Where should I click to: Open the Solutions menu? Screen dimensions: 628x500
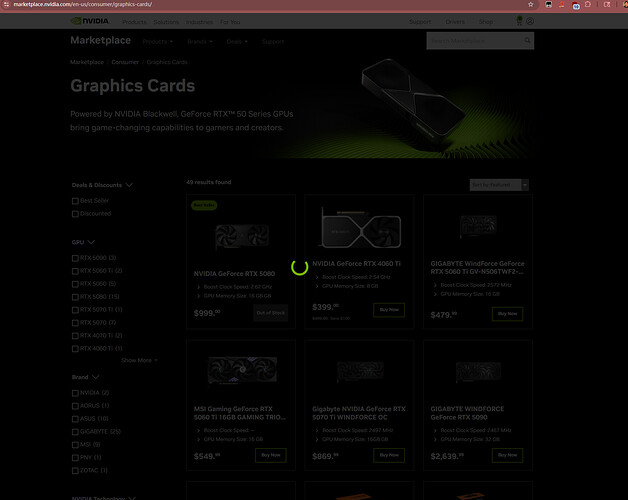166,22
